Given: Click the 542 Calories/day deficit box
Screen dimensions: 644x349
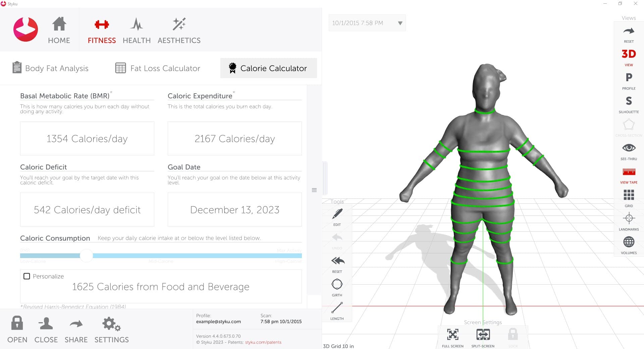Looking at the screenshot, I should coord(87,210).
